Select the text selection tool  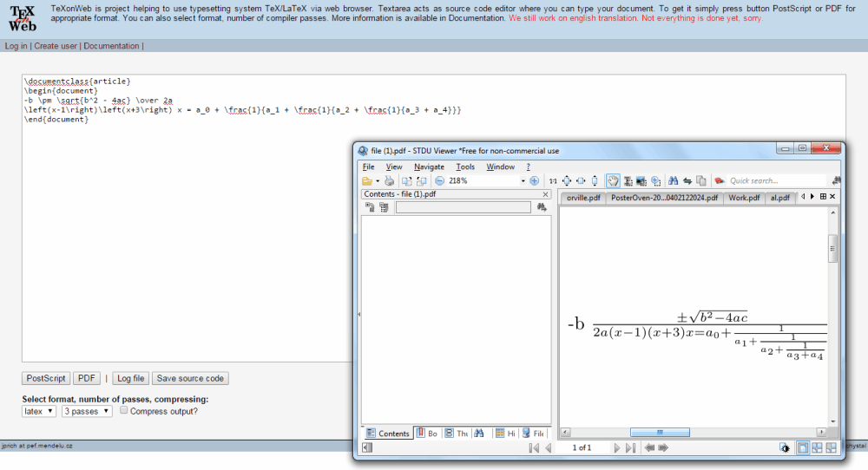(628, 181)
